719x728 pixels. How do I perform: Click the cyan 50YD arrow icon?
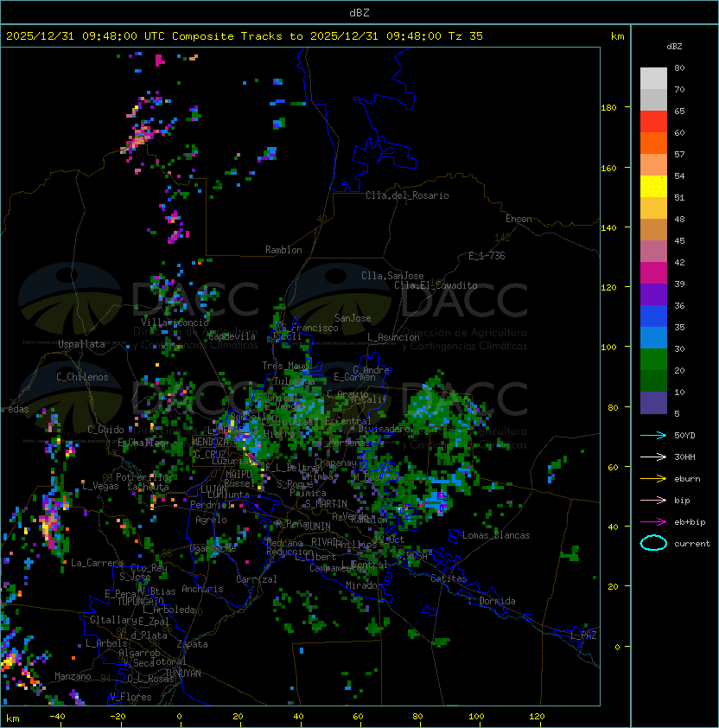(653, 435)
